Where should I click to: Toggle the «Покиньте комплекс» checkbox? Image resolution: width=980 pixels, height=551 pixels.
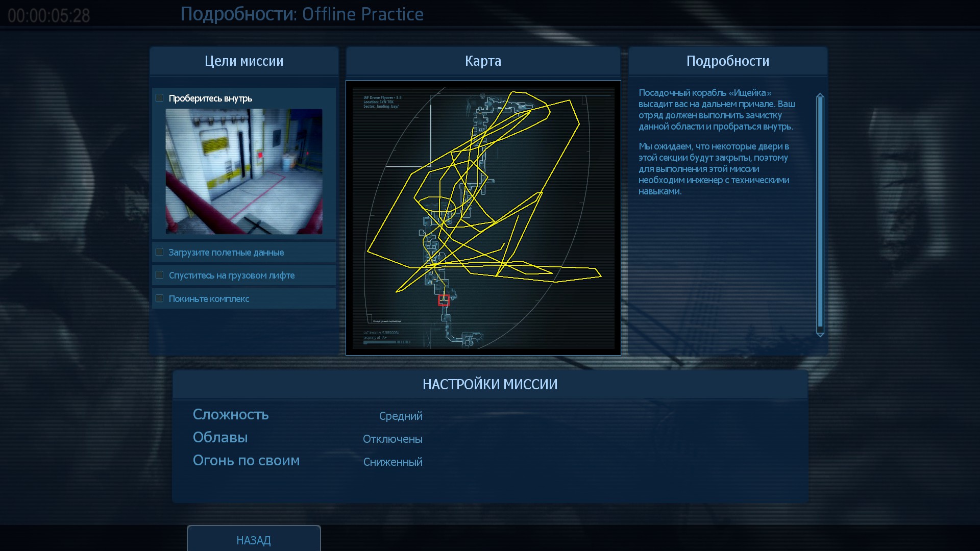tap(160, 298)
